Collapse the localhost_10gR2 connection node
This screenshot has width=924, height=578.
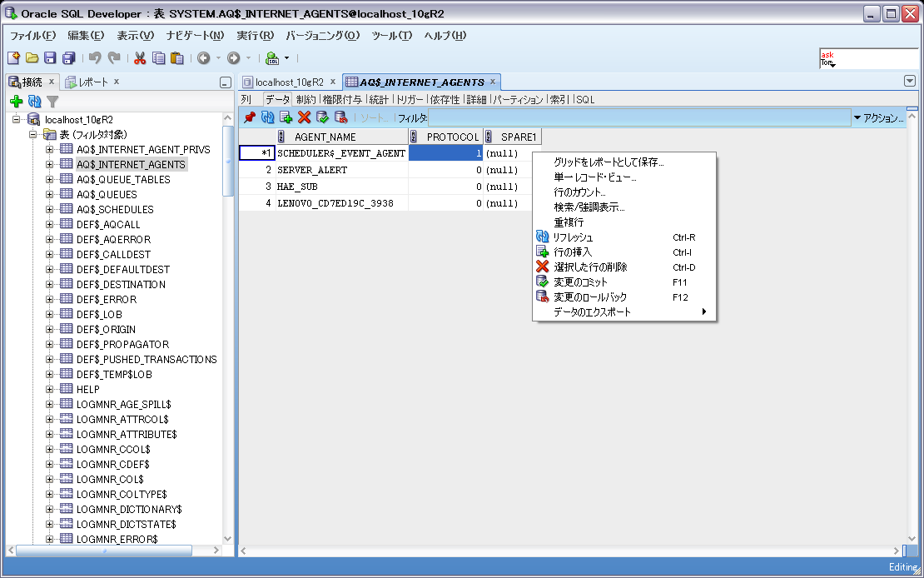(x=17, y=120)
